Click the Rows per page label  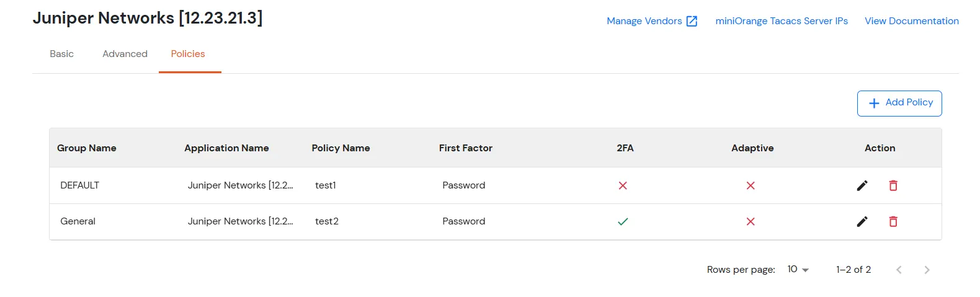pyautogui.click(x=741, y=270)
